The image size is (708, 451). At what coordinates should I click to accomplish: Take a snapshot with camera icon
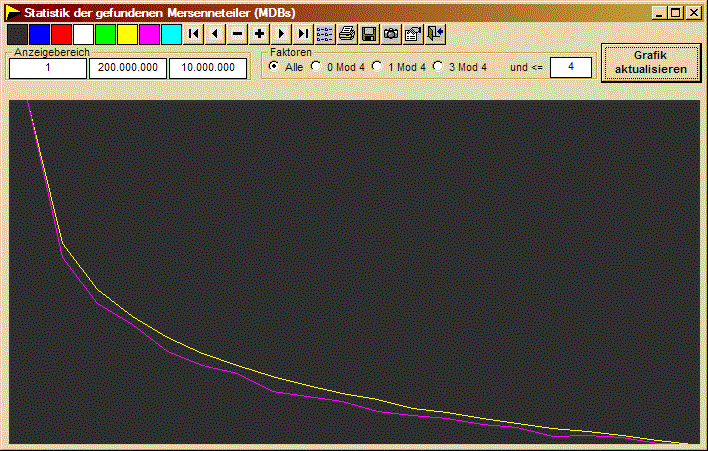[391, 34]
